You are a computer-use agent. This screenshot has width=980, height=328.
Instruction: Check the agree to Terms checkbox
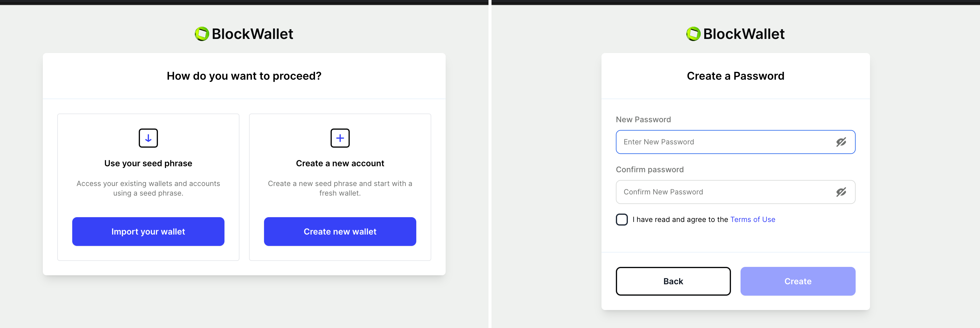(622, 219)
